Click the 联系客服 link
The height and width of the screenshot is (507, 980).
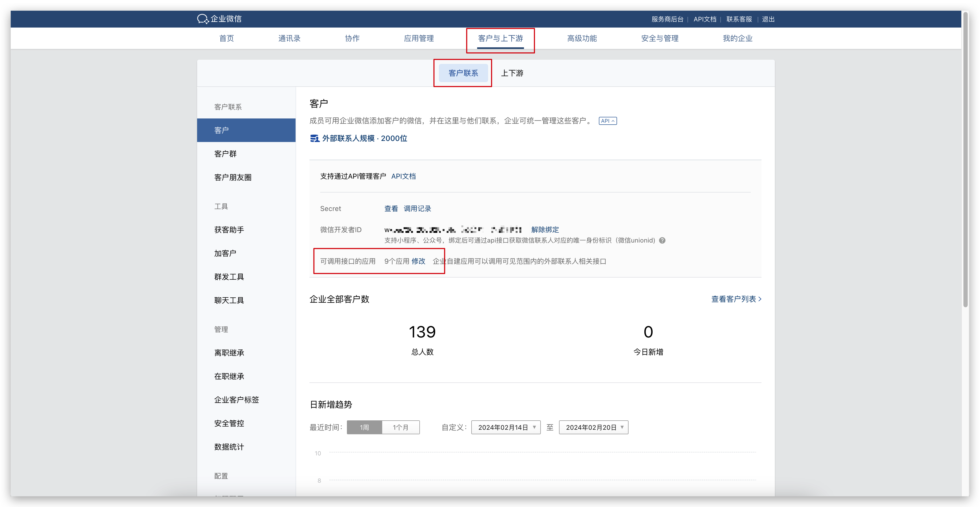pyautogui.click(x=739, y=20)
